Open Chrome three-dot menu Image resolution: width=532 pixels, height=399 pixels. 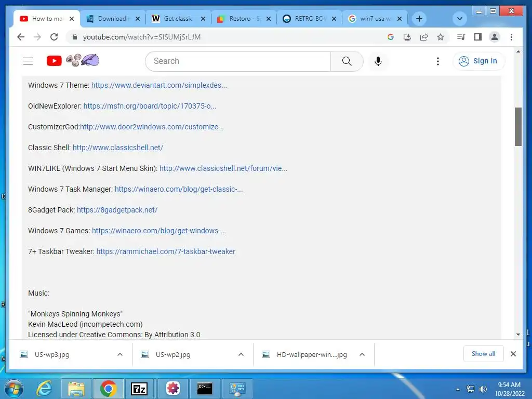511,37
